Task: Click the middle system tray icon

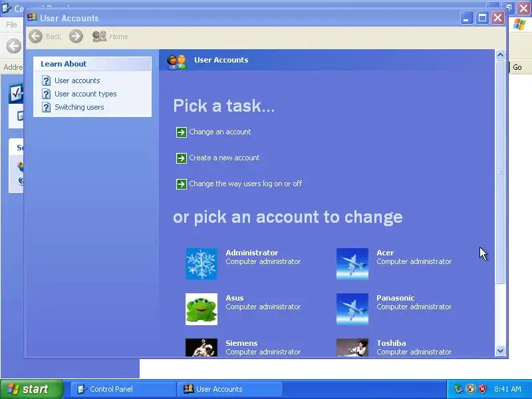Action: tap(470, 389)
